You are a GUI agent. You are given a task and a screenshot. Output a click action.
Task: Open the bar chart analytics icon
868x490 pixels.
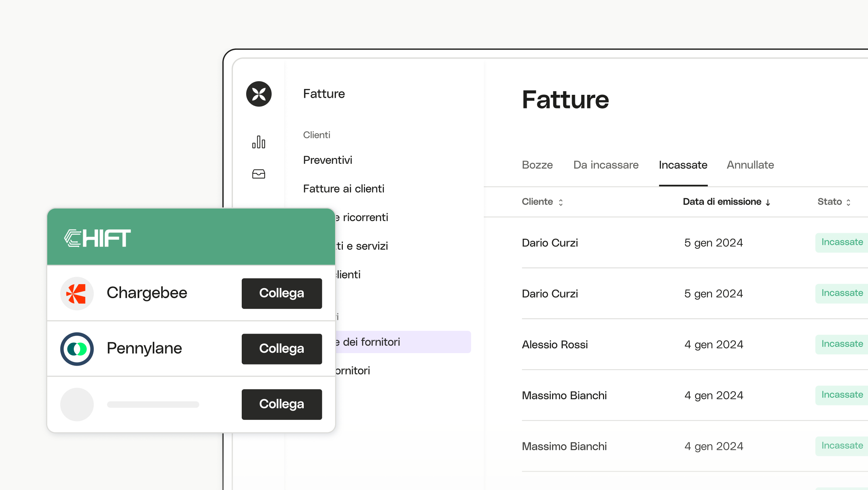pos(259,142)
